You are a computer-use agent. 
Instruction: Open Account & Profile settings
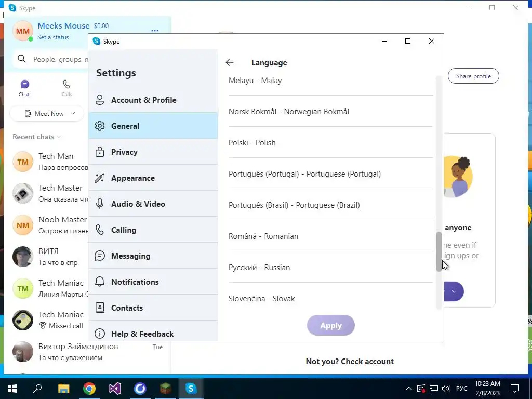pos(153,100)
